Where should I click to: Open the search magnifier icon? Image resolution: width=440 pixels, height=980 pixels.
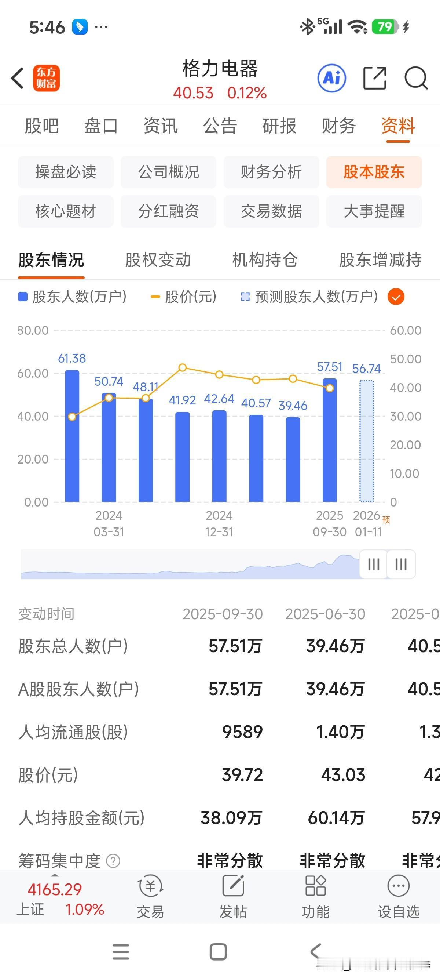click(x=416, y=78)
